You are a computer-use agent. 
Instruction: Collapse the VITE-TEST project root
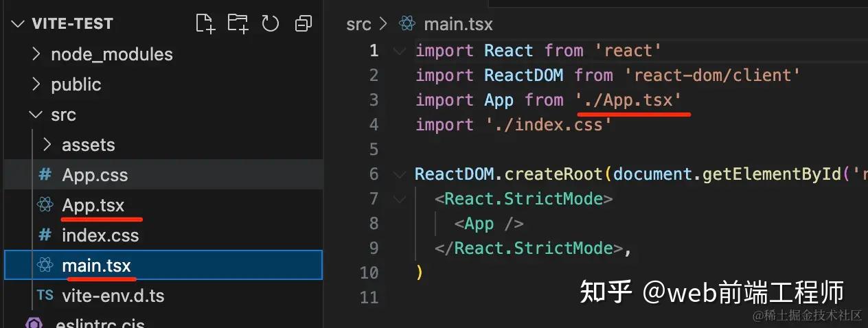(17, 24)
